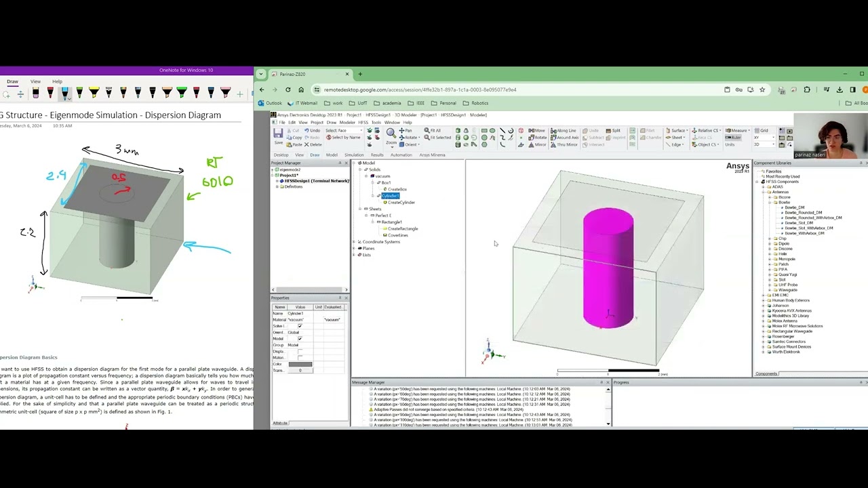Viewport: 868px width, 488px height.
Task: Reload the Chrome page
Action: (x=288, y=89)
